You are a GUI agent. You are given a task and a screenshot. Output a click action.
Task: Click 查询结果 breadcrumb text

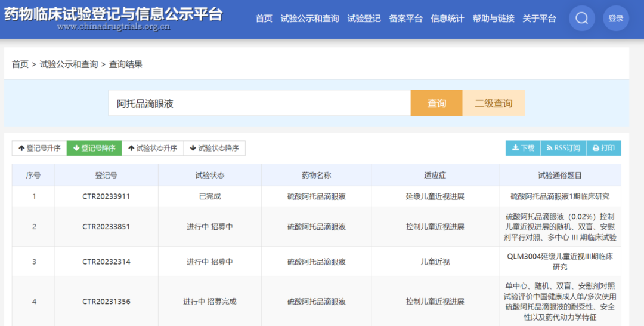pyautogui.click(x=126, y=64)
